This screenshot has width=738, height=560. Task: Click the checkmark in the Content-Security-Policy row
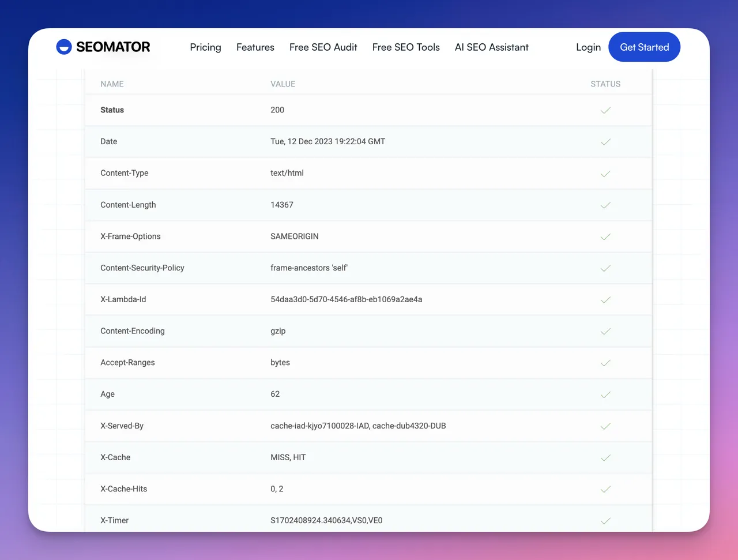click(605, 268)
